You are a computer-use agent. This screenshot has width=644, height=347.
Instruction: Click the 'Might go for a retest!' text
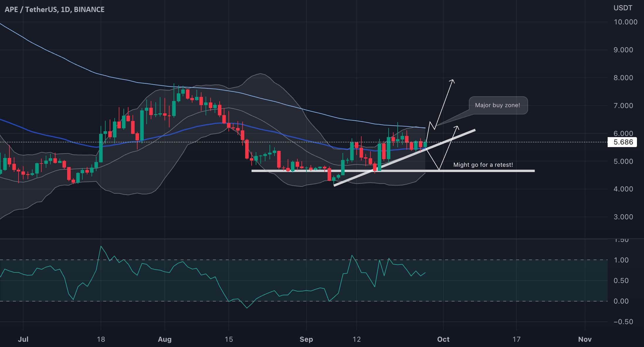[483, 165]
